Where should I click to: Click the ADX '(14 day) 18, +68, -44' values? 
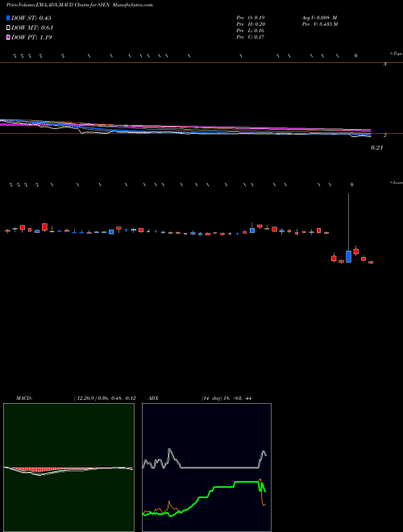226,398
